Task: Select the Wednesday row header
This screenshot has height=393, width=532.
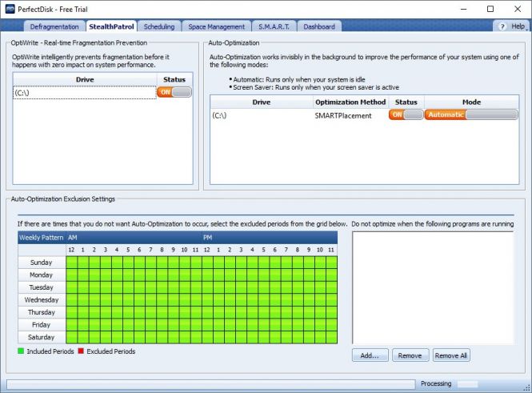Action: pos(42,300)
